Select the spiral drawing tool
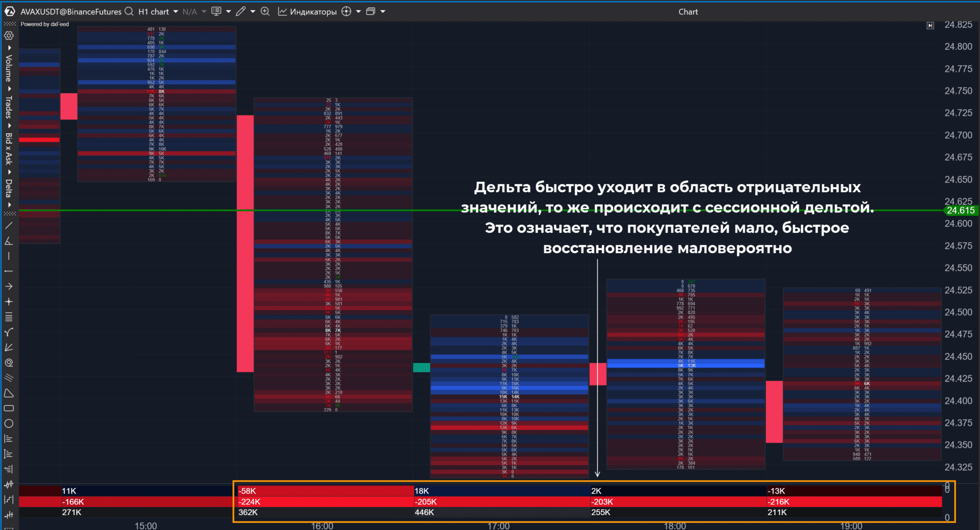Image resolution: width=980 pixels, height=530 pixels. pyautogui.click(x=9, y=363)
